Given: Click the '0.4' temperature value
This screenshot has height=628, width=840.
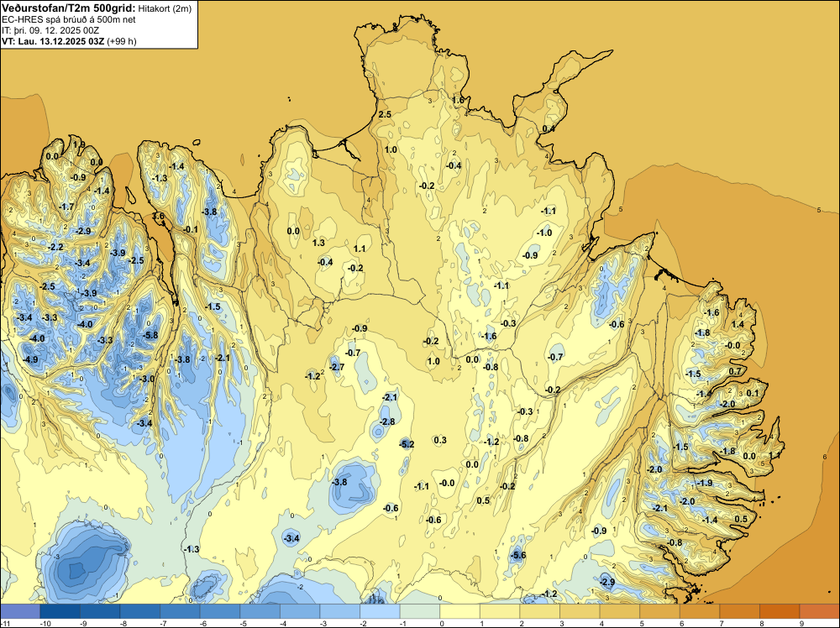Looking at the screenshot, I should point(549,128).
